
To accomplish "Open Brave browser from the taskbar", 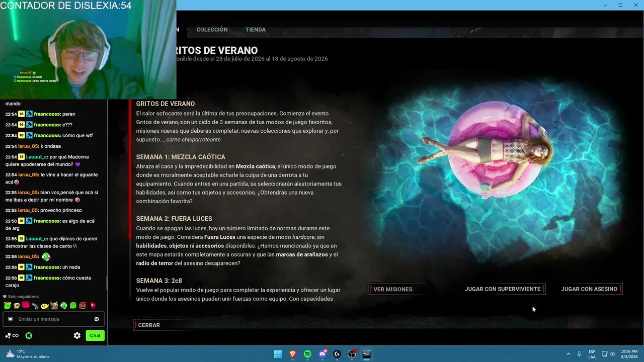I will [x=293, y=354].
